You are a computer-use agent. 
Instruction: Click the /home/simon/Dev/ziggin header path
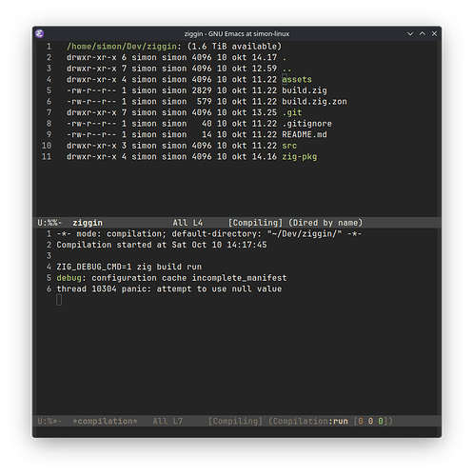[x=122, y=47]
